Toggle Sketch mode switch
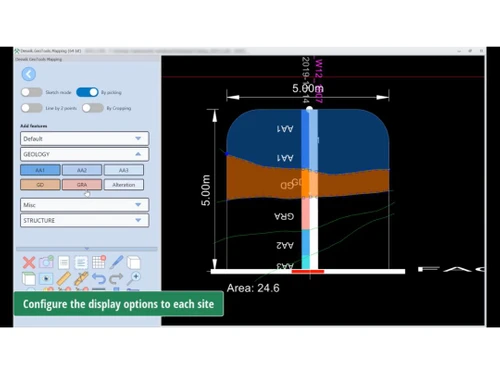This screenshot has width=500, height=375. pyautogui.click(x=32, y=92)
